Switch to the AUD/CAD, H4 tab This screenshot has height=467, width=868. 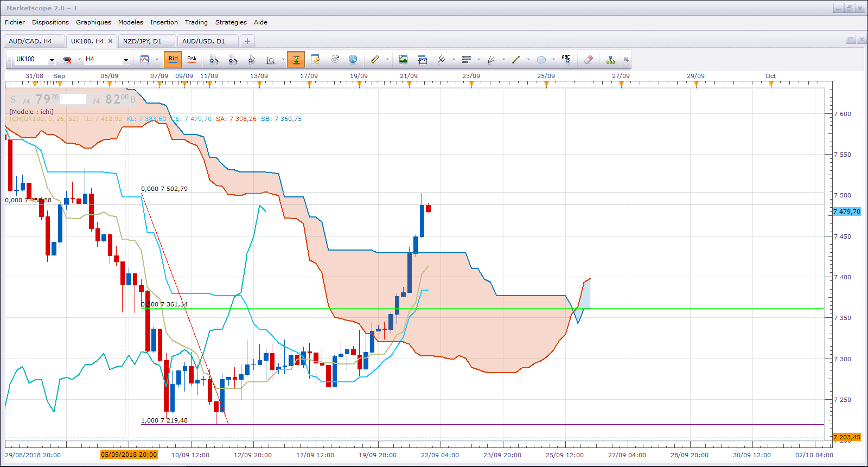coord(34,41)
